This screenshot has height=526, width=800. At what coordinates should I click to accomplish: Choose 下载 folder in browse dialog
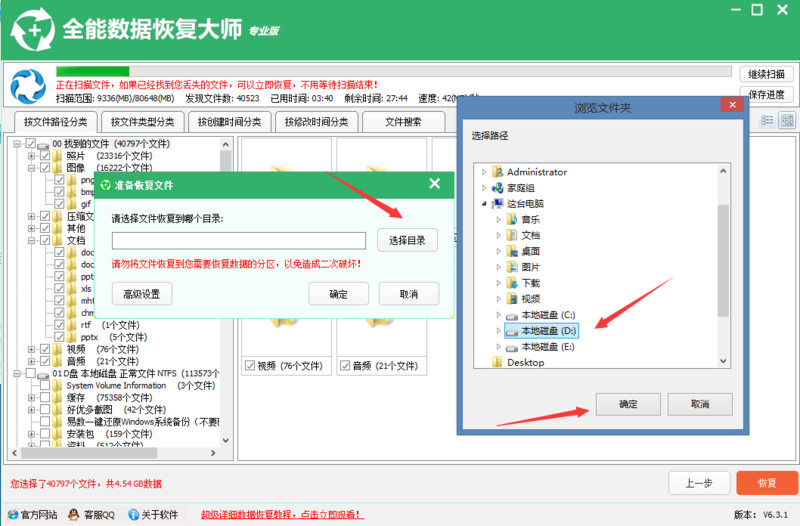[523, 283]
